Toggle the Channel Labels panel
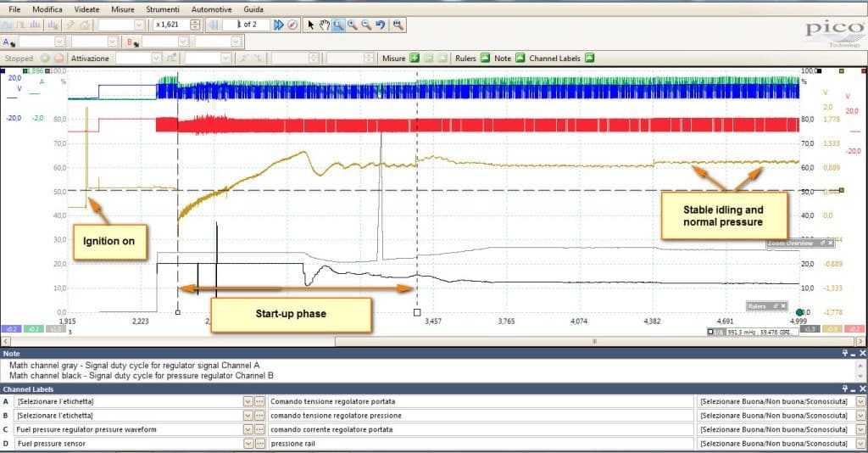 [x=590, y=58]
